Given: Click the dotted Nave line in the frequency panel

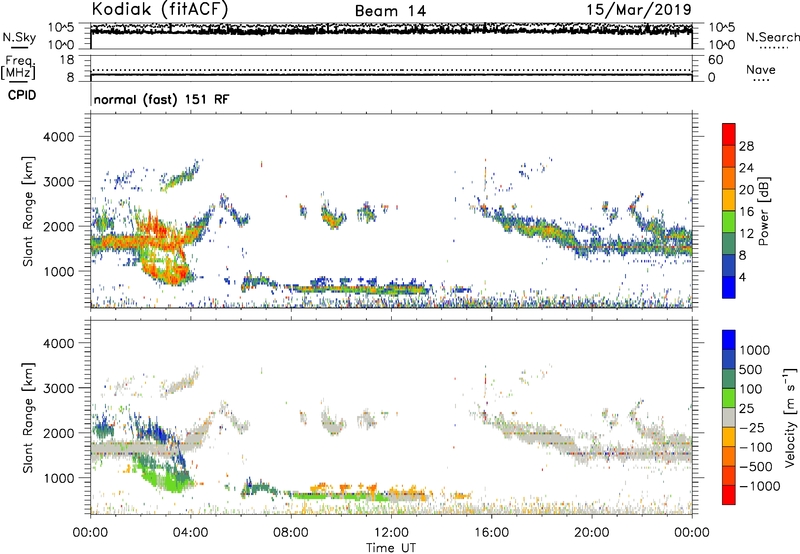Looking at the screenshot, I should point(391,70).
